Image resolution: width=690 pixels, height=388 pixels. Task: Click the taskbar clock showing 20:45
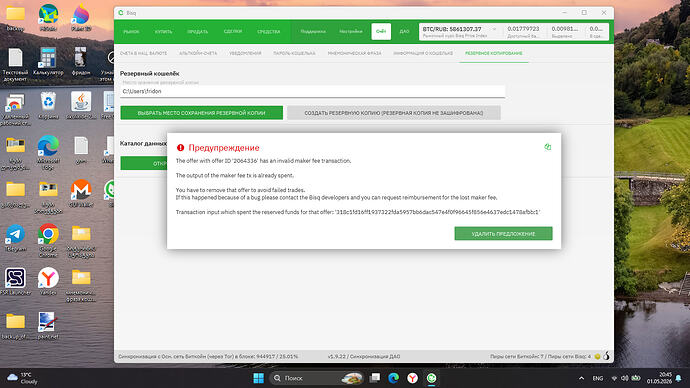coord(659,378)
